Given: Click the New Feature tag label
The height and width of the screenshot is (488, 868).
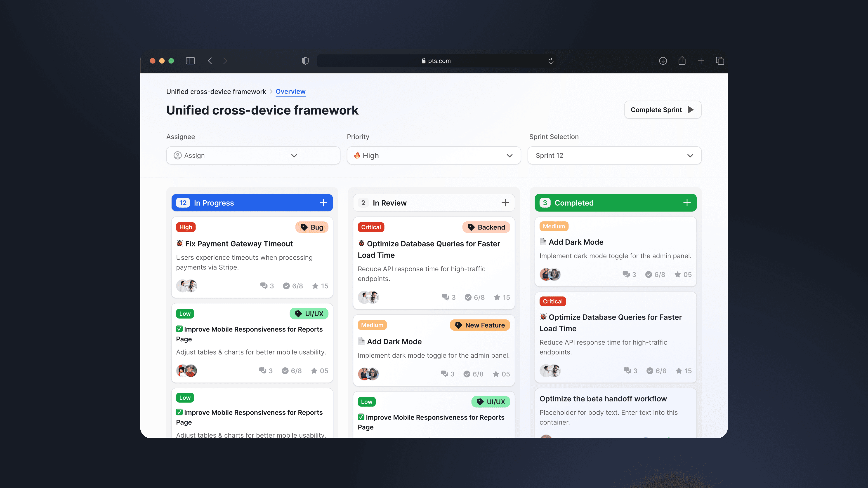Looking at the screenshot, I should click(x=479, y=325).
